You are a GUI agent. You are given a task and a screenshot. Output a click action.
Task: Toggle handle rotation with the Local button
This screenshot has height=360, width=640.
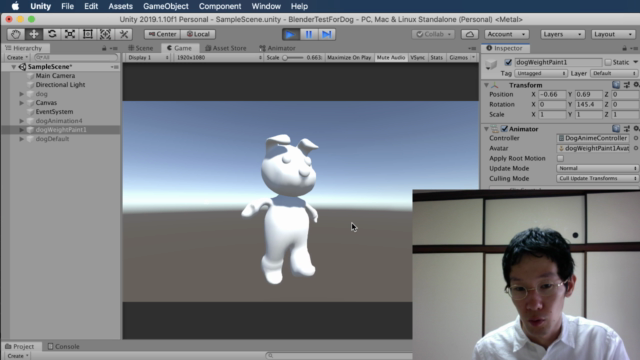198,34
